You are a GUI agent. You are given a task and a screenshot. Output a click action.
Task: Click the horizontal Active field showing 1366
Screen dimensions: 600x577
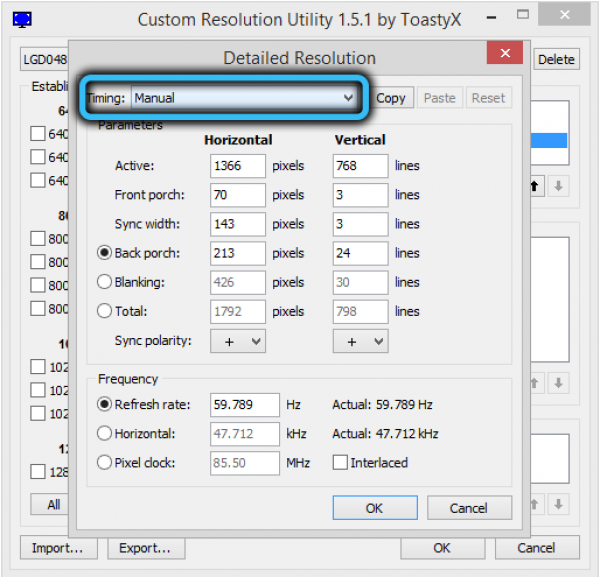click(x=238, y=166)
